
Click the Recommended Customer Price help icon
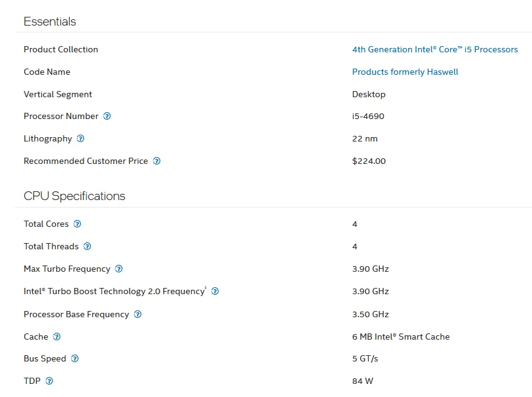157,161
